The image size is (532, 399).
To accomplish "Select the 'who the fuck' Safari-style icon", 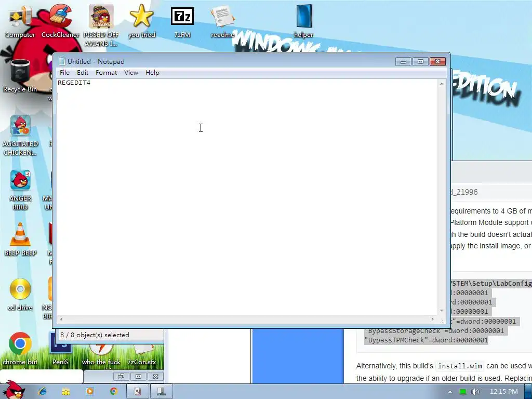I will pyautogui.click(x=101, y=354).
